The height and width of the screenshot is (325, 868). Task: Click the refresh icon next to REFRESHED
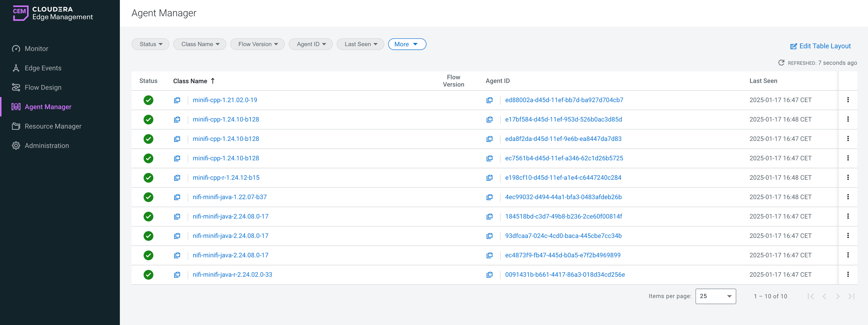781,63
